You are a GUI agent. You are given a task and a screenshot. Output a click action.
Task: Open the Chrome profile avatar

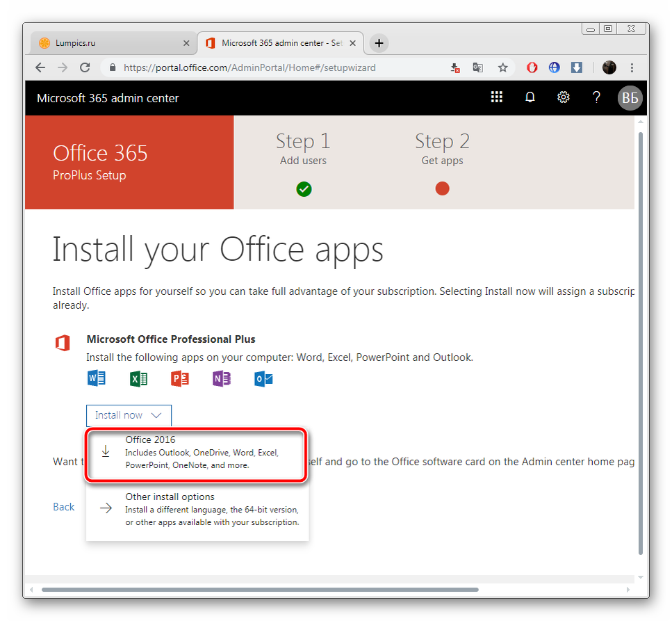(609, 67)
